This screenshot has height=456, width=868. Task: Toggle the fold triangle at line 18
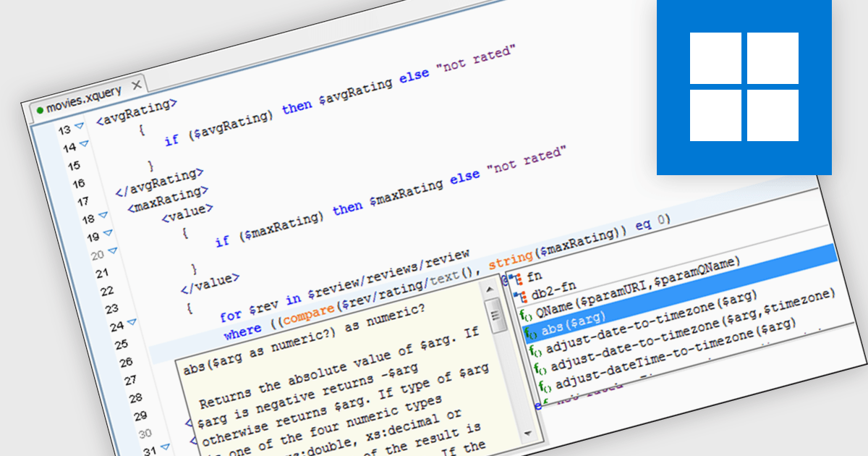click(103, 215)
